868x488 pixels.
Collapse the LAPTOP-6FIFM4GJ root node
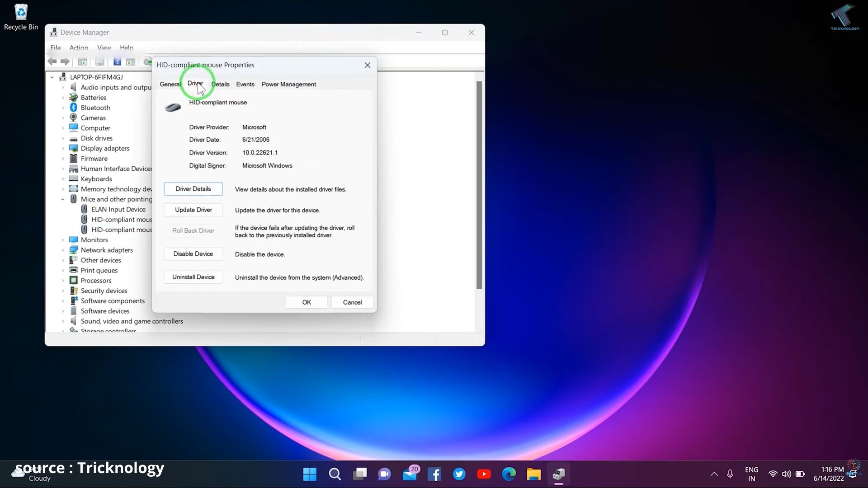(x=52, y=77)
